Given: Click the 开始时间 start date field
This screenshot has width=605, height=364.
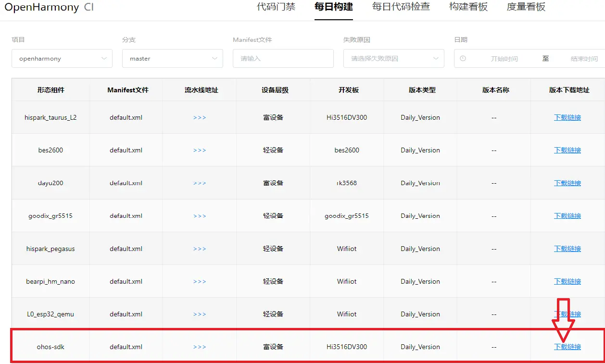Looking at the screenshot, I should point(504,59).
